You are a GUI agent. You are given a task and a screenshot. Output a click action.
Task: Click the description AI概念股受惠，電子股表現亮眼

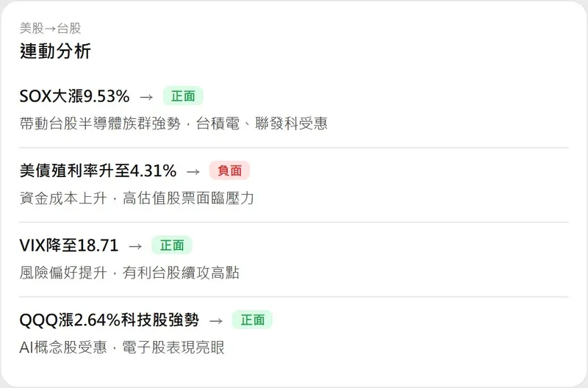[x=122, y=347]
